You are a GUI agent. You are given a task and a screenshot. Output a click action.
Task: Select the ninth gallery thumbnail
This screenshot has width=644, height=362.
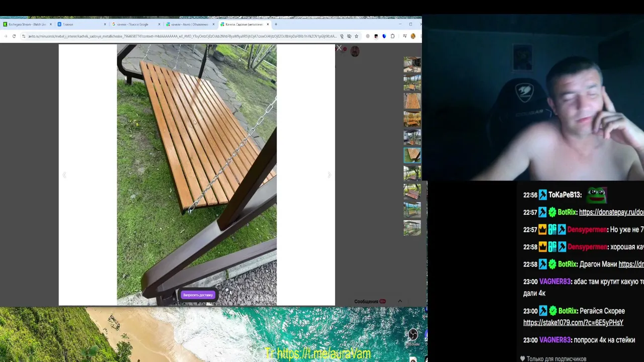coord(412,210)
